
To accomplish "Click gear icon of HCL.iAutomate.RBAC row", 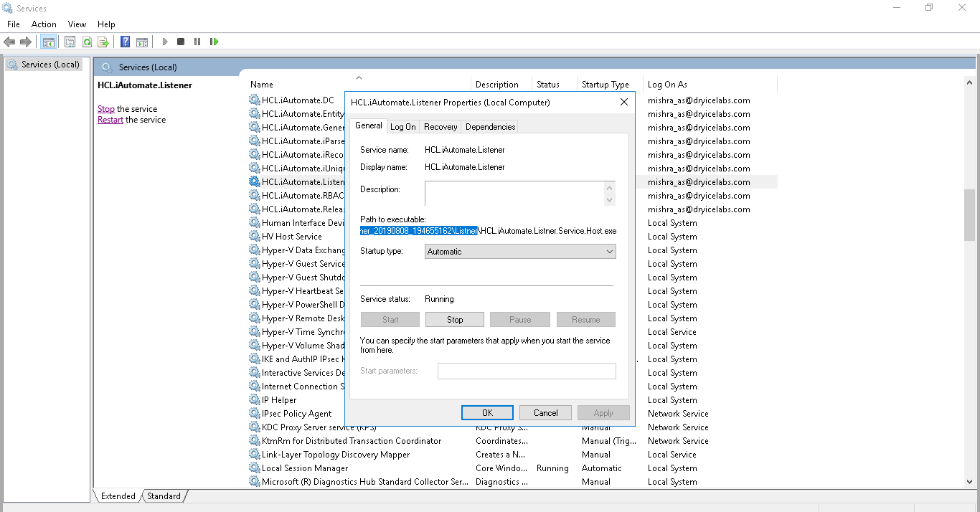I will [x=254, y=196].
